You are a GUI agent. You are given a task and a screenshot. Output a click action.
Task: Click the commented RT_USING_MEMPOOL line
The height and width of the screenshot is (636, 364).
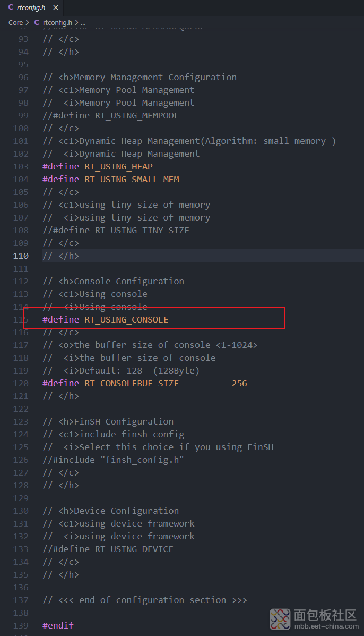[110, 116]
